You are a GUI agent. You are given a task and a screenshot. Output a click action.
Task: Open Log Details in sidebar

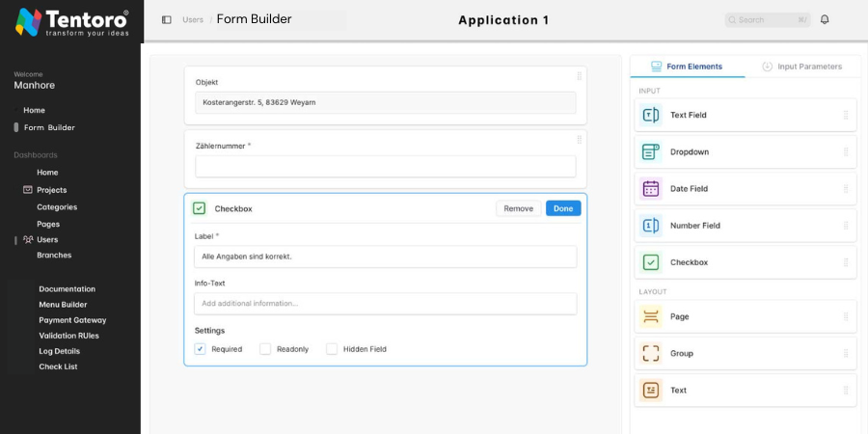(x=59, y=351)
